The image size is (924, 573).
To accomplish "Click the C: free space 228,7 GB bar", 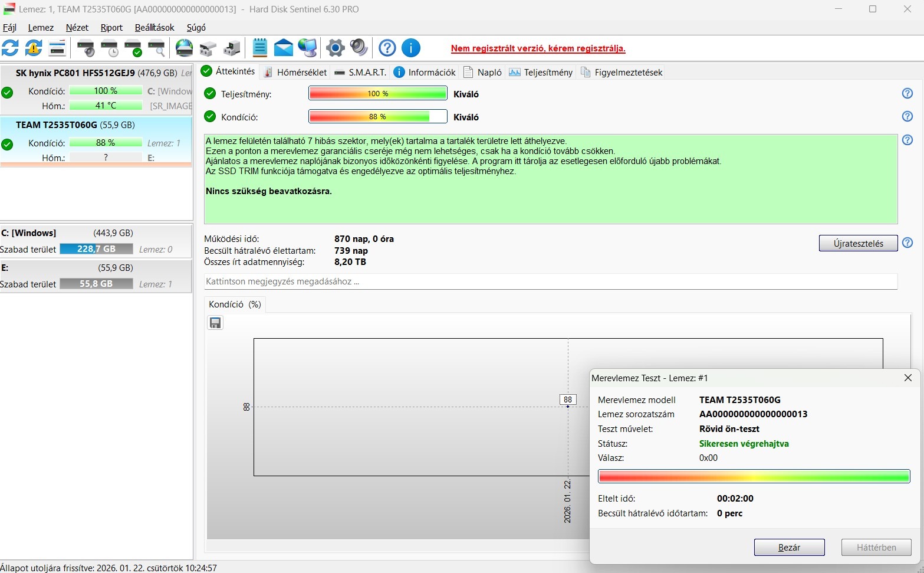I will [x=96, y=249].
